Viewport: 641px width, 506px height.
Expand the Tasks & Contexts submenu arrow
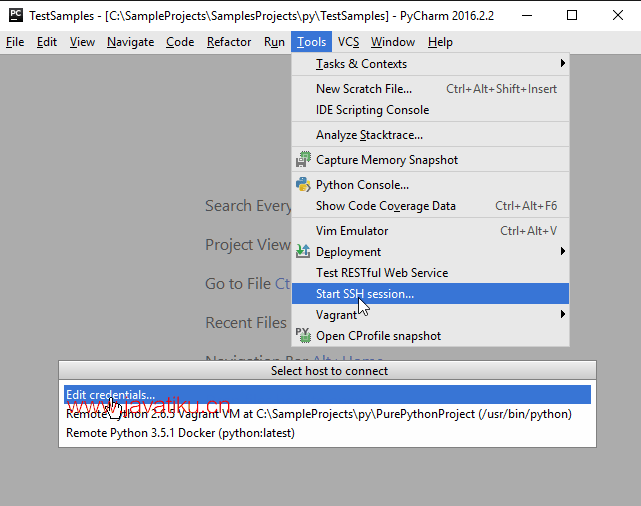click(x=563, y=63)
